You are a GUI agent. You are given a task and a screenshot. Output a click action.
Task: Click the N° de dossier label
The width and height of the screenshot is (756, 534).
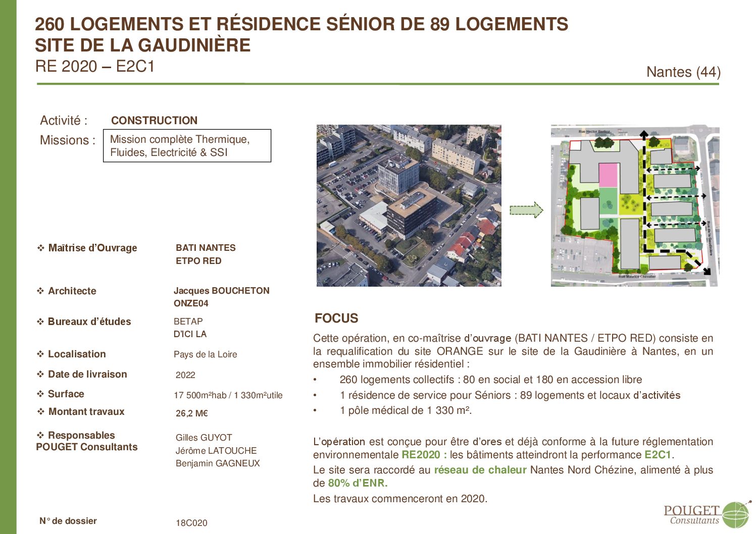(x=68, y=521)
